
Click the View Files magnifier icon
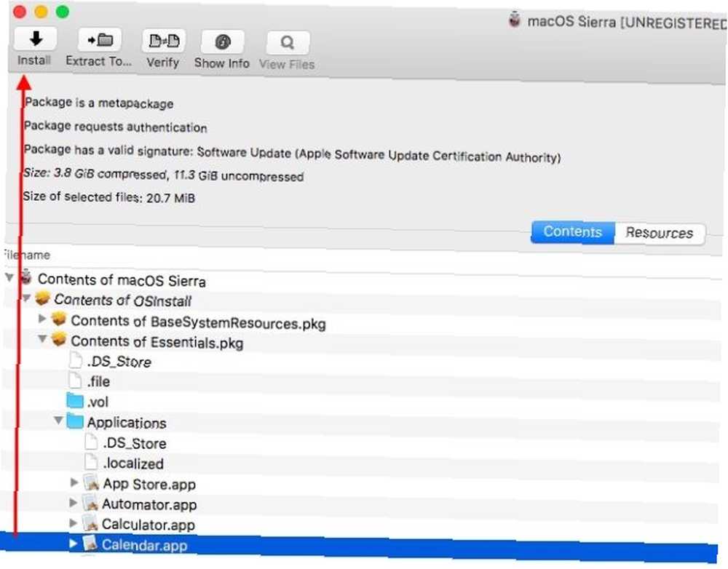pos(288,43)
